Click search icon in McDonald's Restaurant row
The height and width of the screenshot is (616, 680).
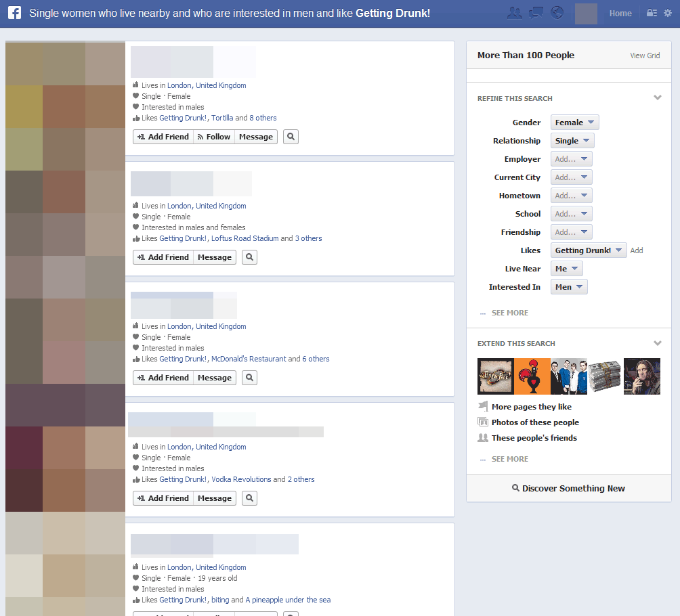[249, 378]
